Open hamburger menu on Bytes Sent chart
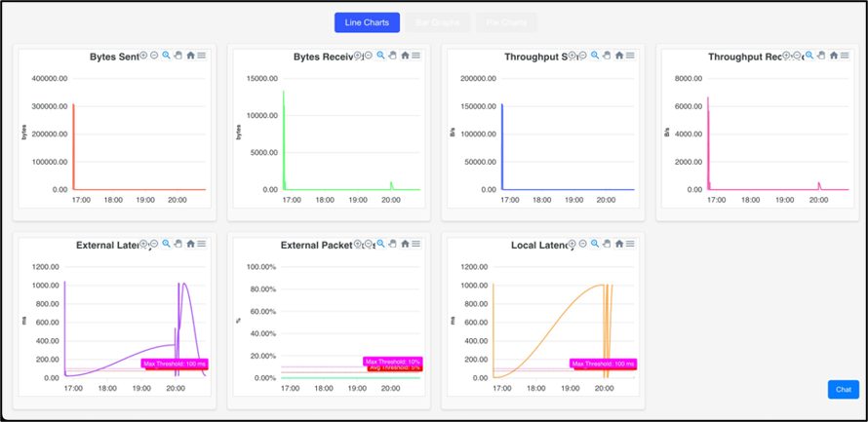 (x=202, y=56)
